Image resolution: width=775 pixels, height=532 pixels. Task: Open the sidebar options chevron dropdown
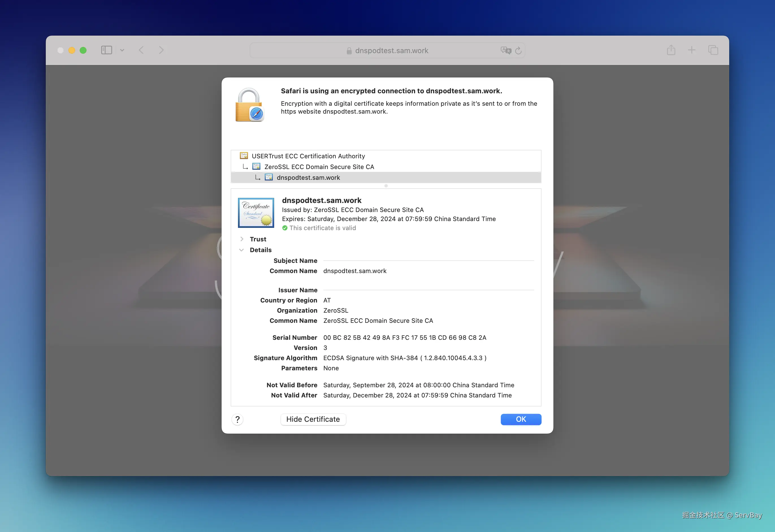122,50
